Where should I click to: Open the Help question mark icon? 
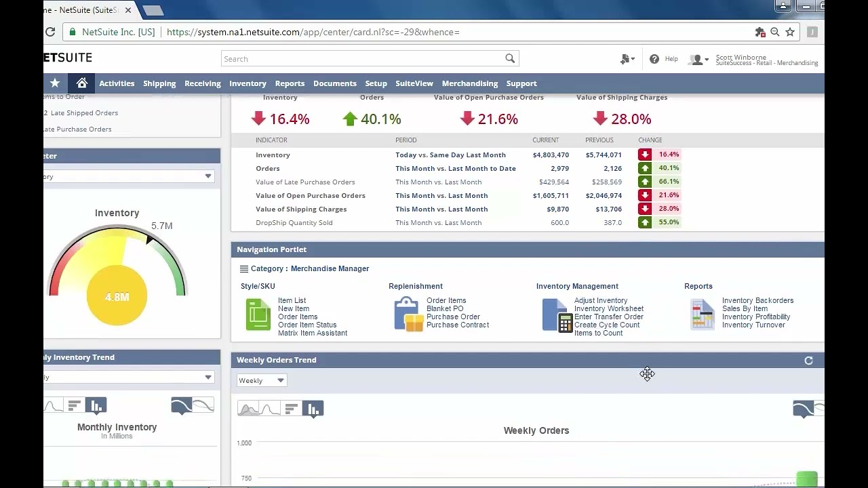[x=654, y=59]
